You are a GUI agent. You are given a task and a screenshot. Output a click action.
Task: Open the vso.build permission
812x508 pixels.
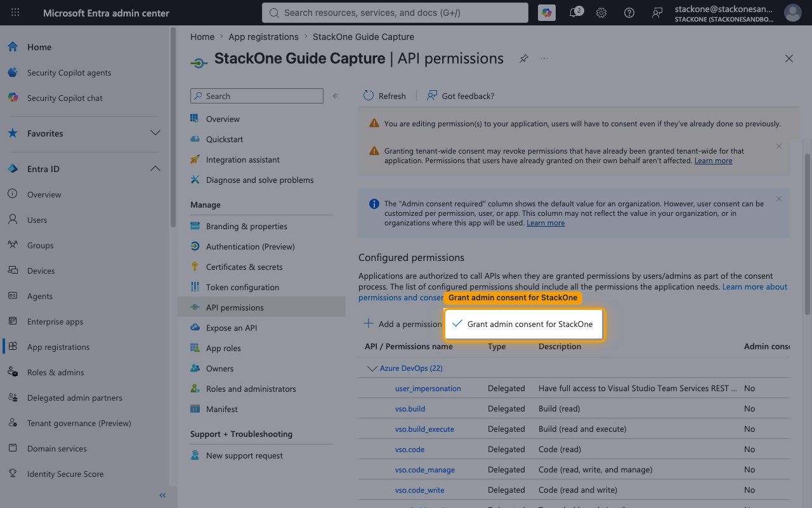410,408
